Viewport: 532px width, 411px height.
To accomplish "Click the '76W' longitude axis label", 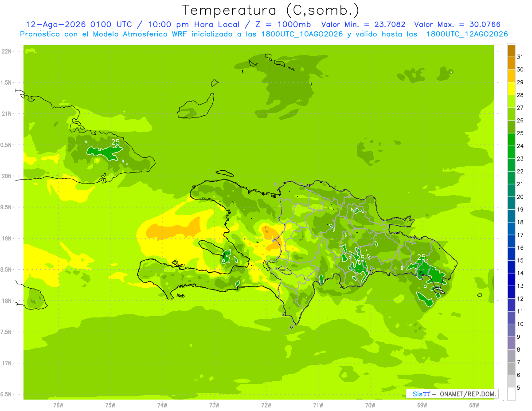I will tap(58, 405).
